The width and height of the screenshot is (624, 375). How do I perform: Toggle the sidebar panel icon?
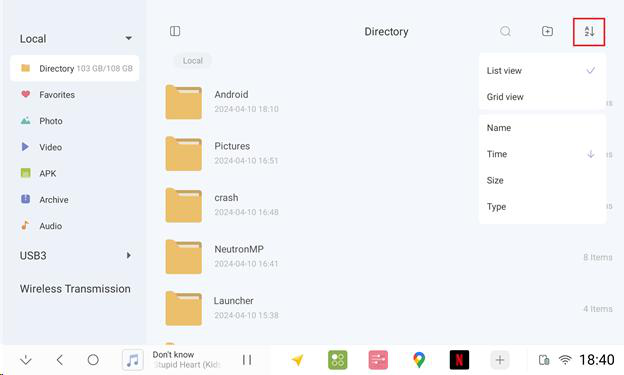[175, 31]
